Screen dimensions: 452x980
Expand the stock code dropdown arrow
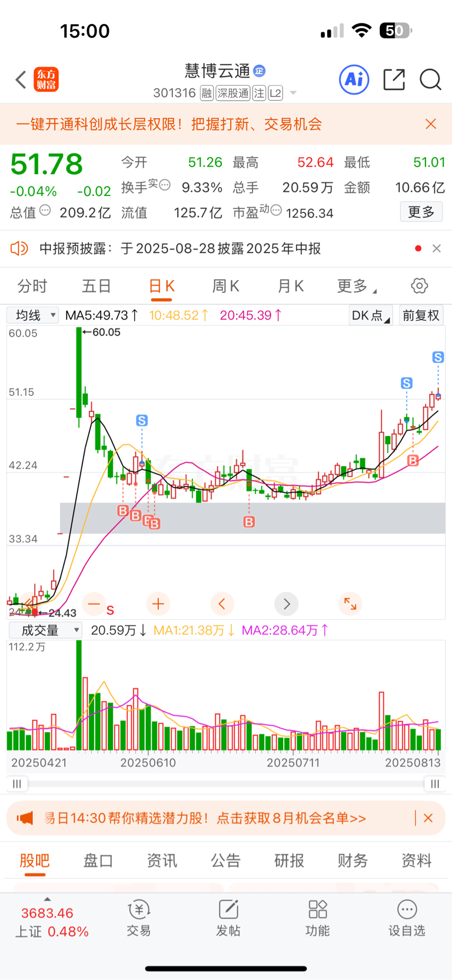[x=293, y=93]
